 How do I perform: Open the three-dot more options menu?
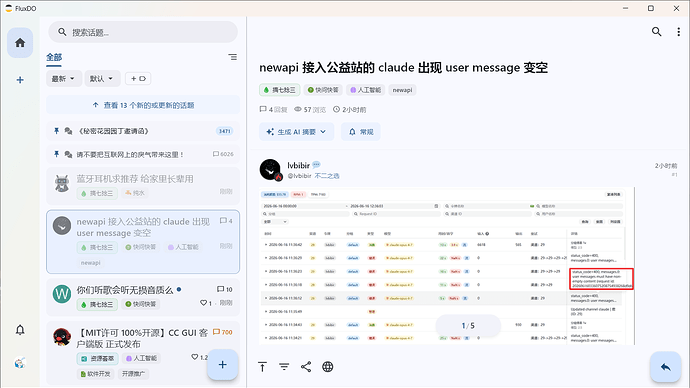(x=678, y=32)
